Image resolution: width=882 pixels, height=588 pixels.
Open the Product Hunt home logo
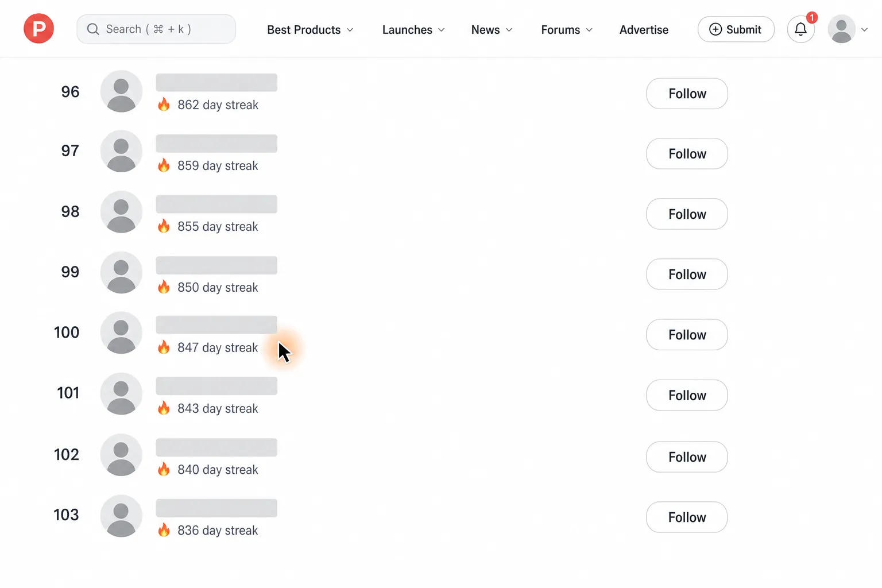coord(38,29)
